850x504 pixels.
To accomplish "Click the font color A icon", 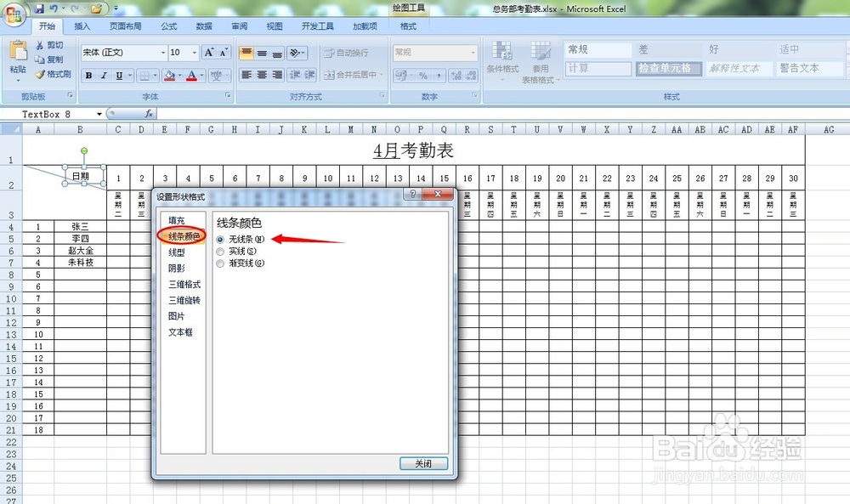I will 191,76.
